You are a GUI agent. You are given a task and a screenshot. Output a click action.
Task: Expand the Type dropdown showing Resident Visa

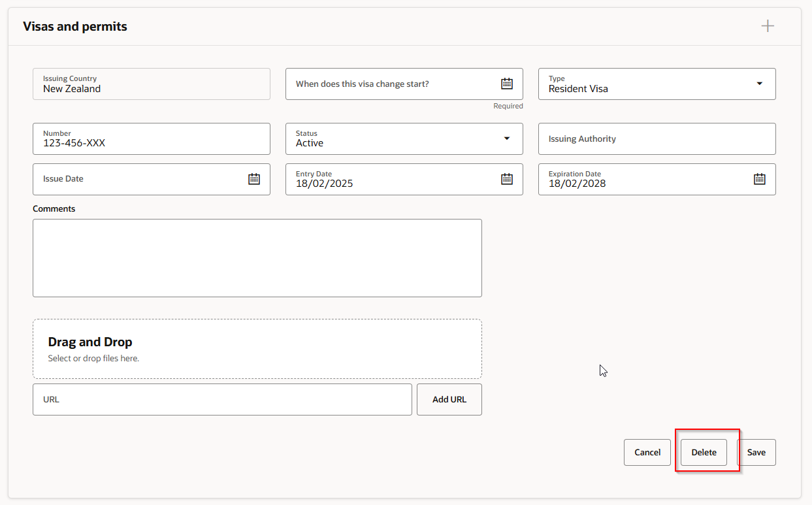click(759, 84)
